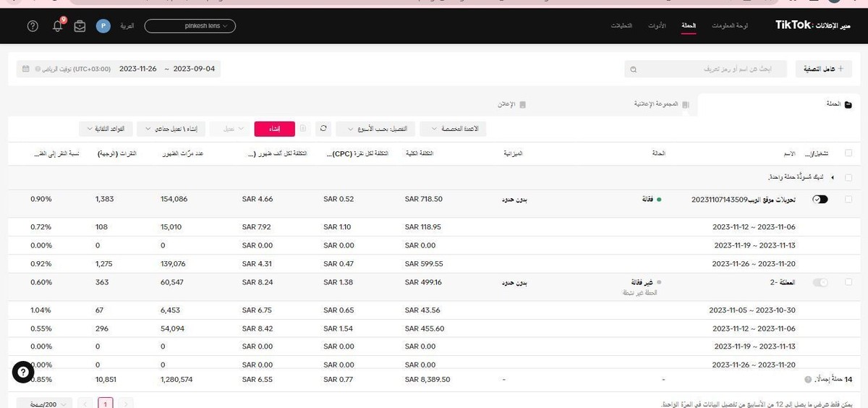The width and height of the screenshot is (868, 408).
Task: Open the help question mark icon
Action: tap(33, 26)
